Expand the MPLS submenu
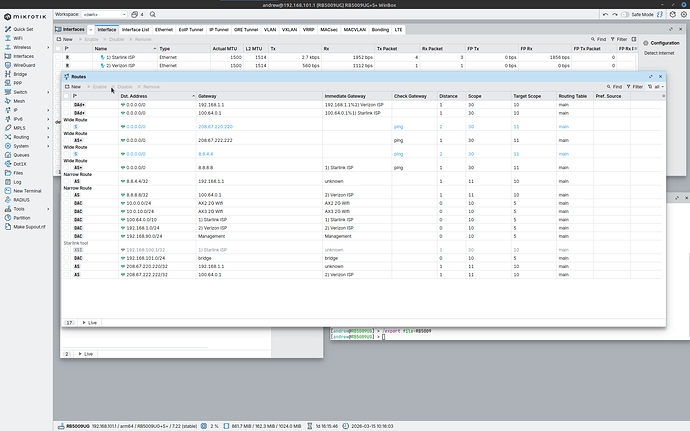The width and height of the screenshot is (690, 431). coord(48,128)
